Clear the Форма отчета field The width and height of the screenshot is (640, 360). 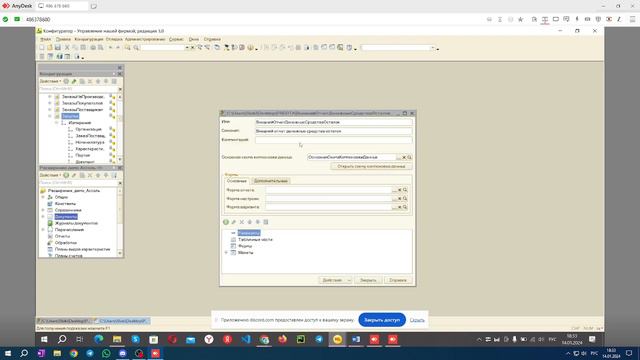click(x=400, y=190)
